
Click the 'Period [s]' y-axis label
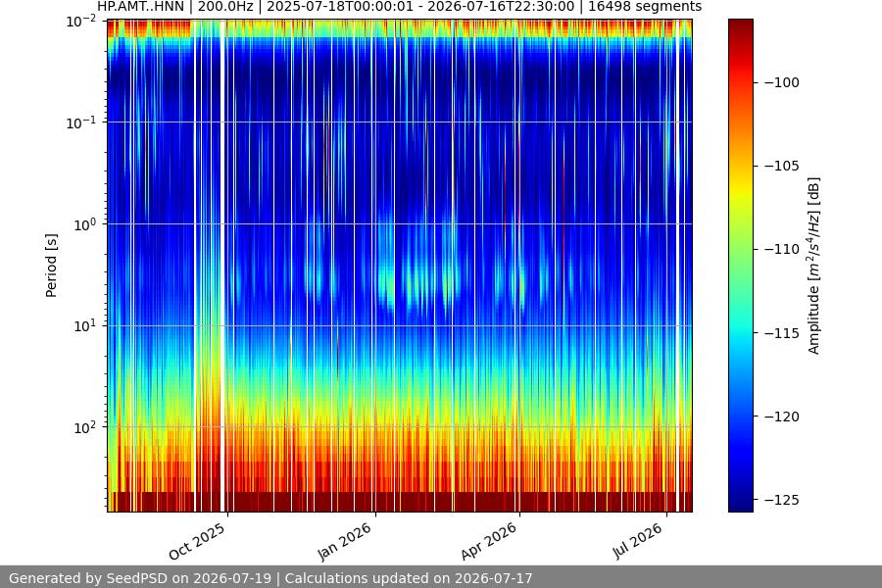pyautogui.click(x=51, y=266)
